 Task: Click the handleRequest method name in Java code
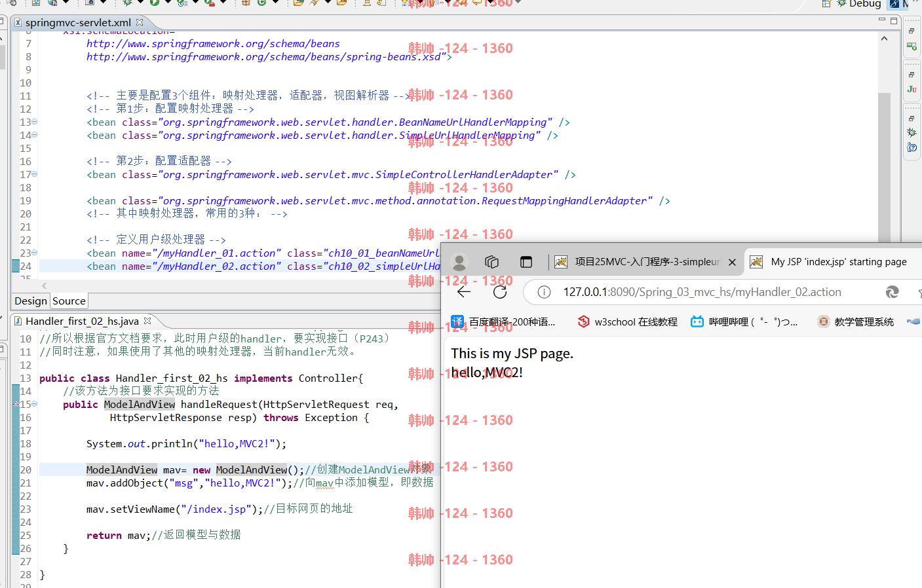pyautogui.click(x=220, y=405)
